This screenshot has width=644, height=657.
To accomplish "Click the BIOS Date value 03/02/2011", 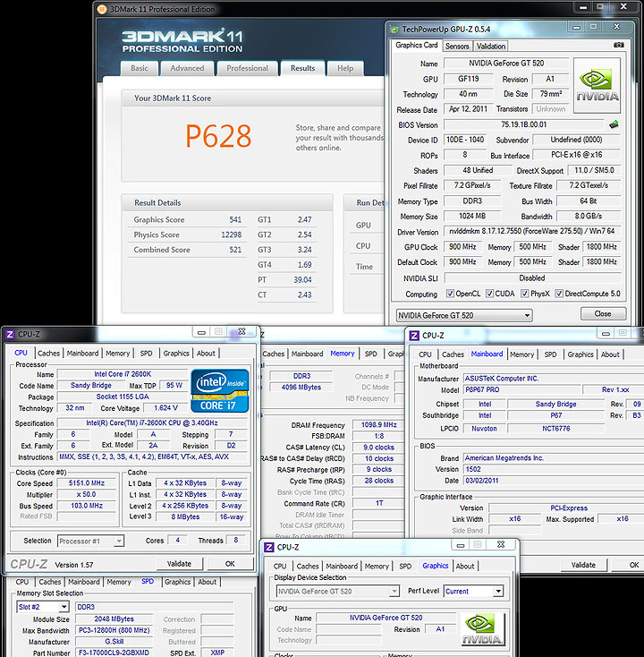I will pyautogui.click(x=552, y=481).
